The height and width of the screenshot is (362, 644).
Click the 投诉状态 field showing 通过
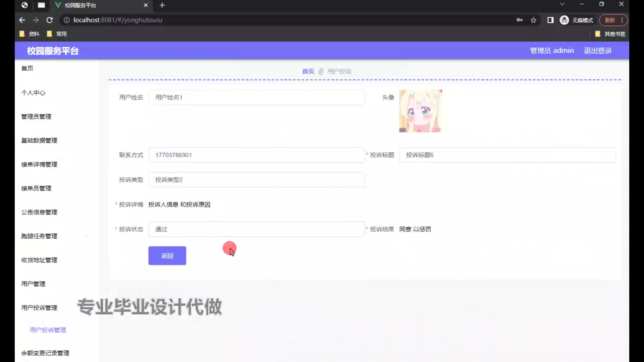(256, 229)
